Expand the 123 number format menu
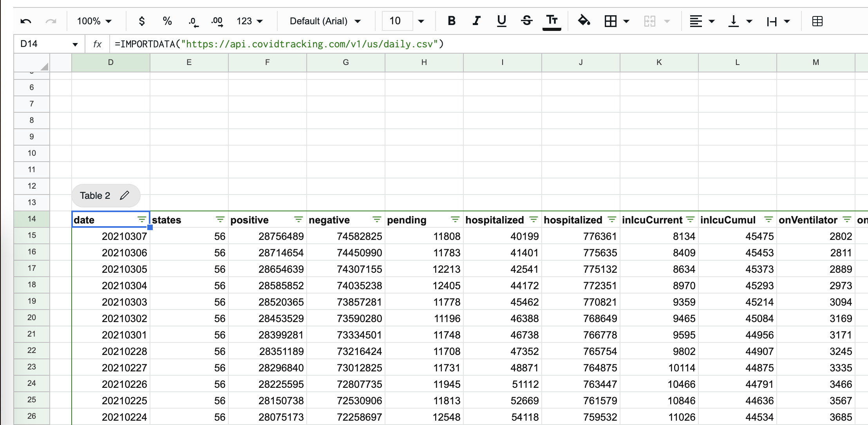The image size is (868, 425). (x=250, y=21)
